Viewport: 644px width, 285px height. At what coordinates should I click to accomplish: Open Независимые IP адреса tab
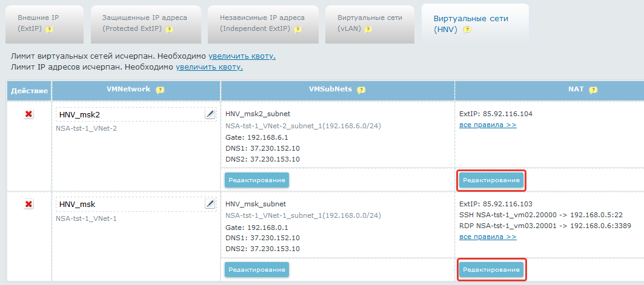[262, 23]
